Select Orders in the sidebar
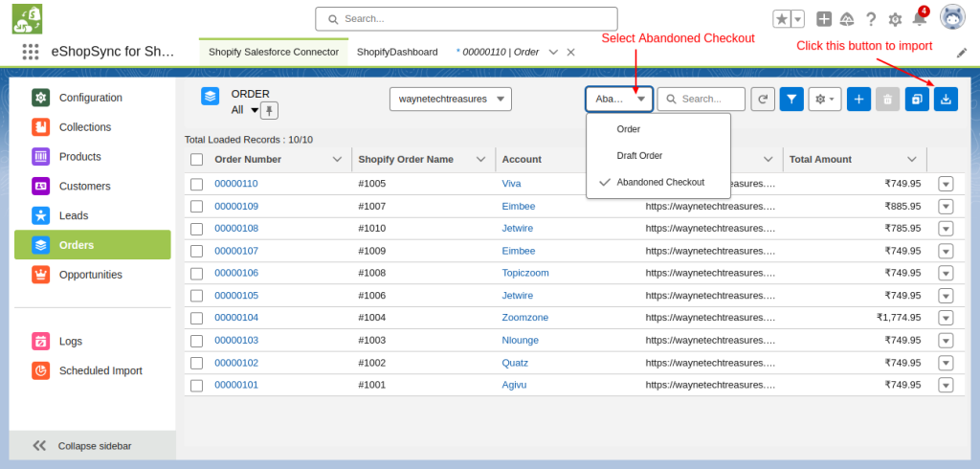The width and height of the screenshot is (980, 469). pos(93,244)
